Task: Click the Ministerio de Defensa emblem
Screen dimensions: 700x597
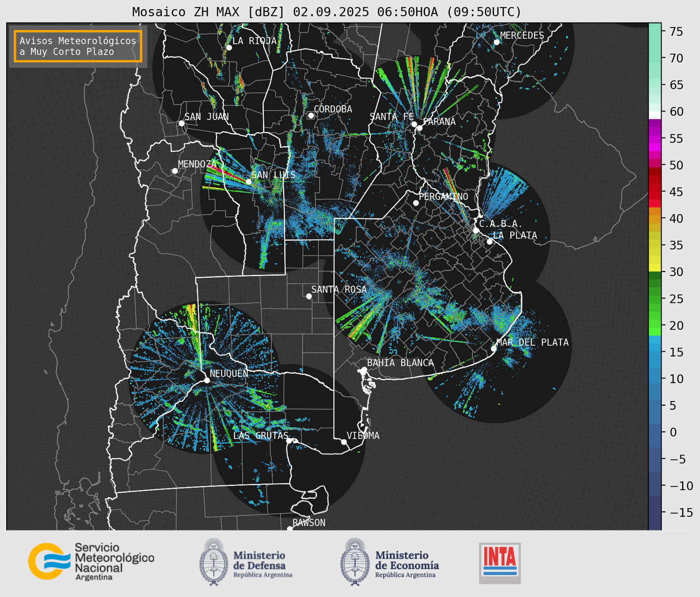Action: pyautogui.click(x=214, y=562)
